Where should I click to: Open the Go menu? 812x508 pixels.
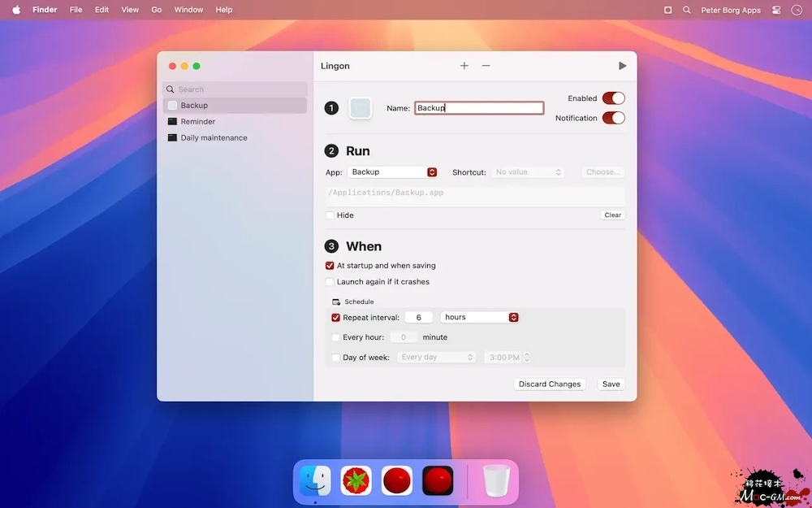coord(157,10)
